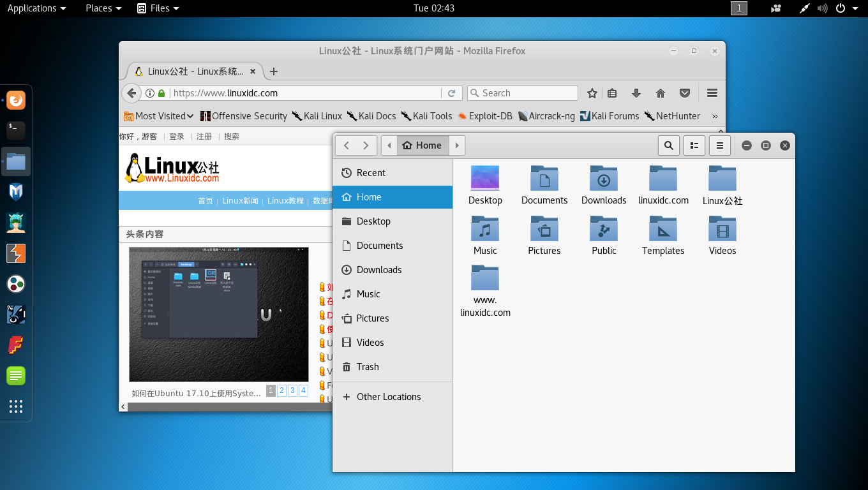Close the Linux公社 tab
The image size is (868, 490).
253,71
